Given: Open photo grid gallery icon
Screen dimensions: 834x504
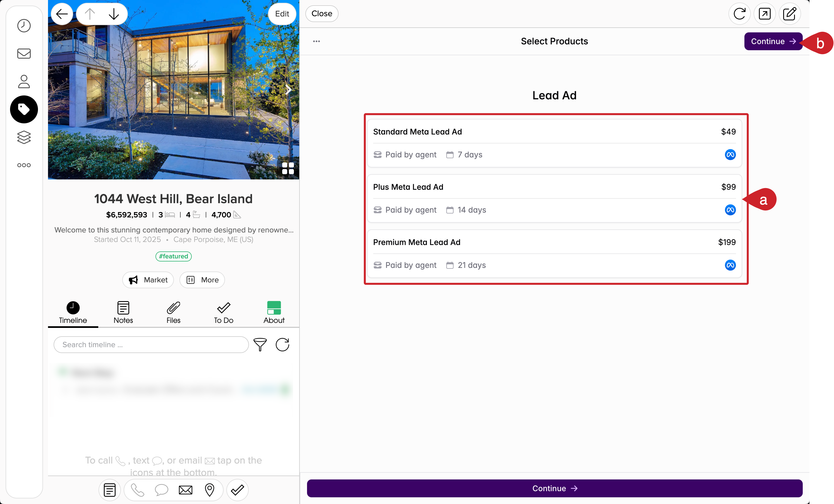Looking at the screenshot, I should tap(288, 168).
